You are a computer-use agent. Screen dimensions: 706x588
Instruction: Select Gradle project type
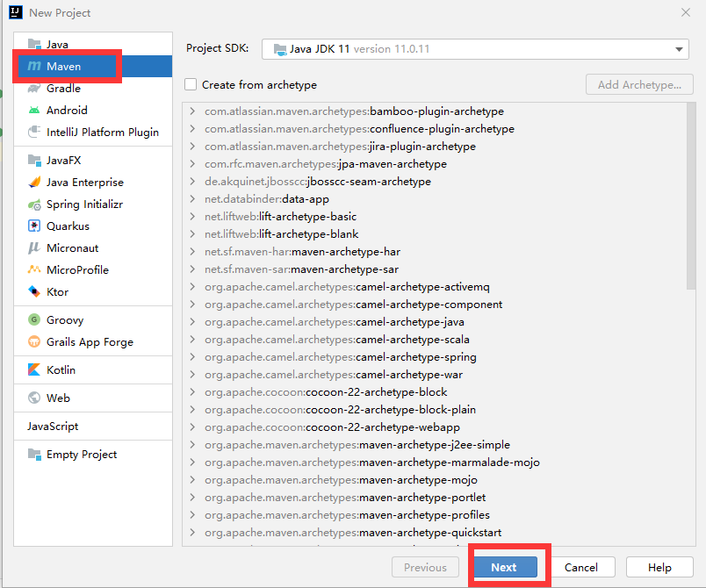93,88
